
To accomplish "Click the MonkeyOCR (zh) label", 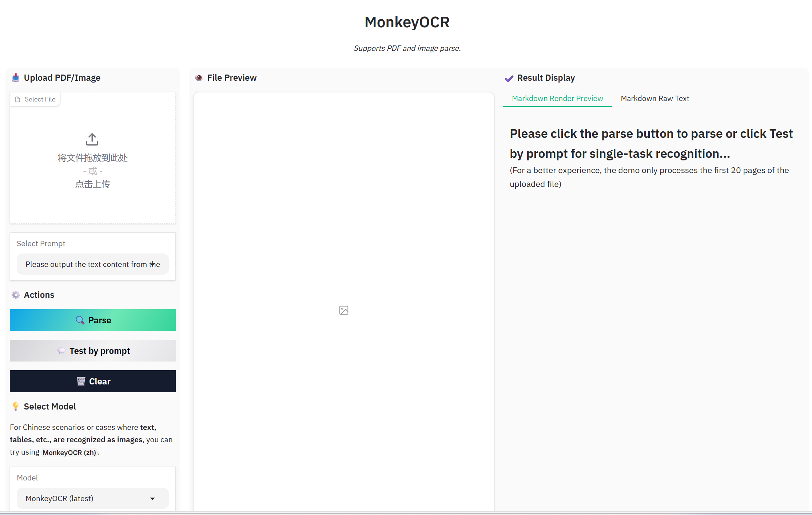I will coord(69,452).
